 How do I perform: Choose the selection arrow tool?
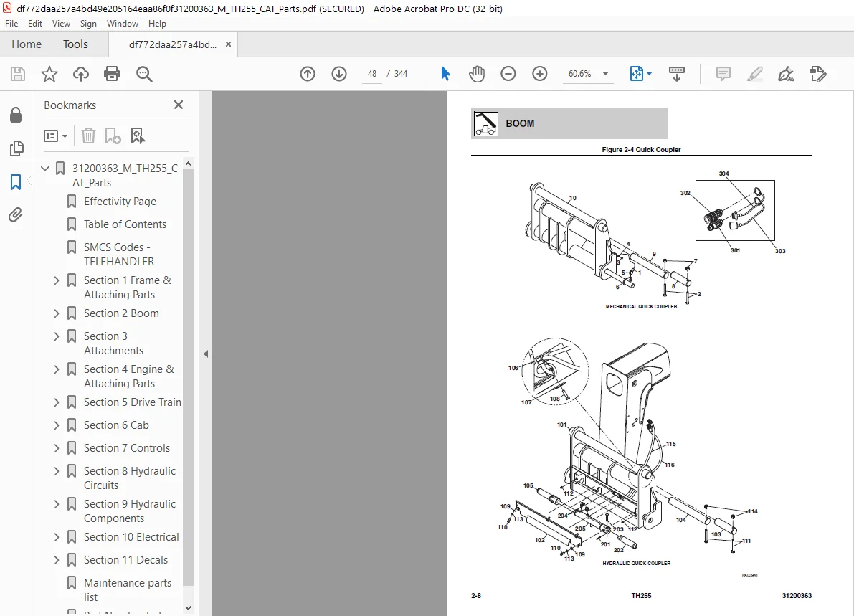coord(445,74)
